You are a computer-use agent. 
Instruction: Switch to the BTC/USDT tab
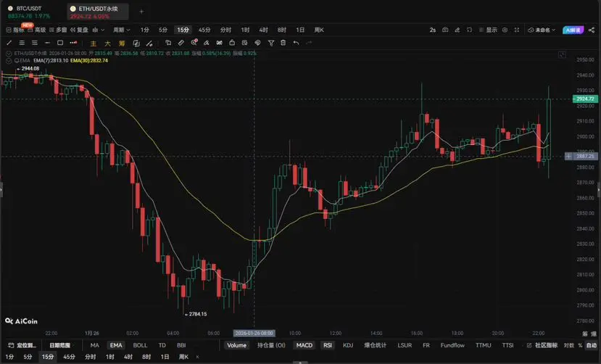(29, 12)
